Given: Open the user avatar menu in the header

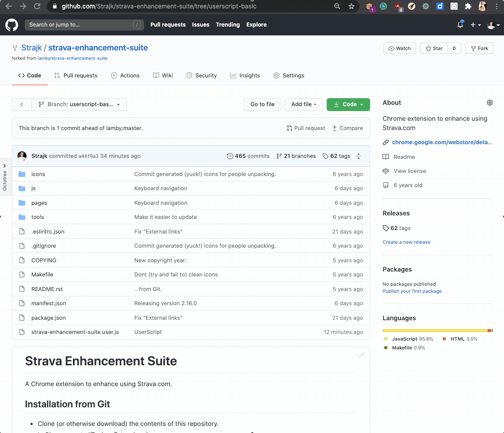Looking at the screenshot, I should click(x=493, y=25).
